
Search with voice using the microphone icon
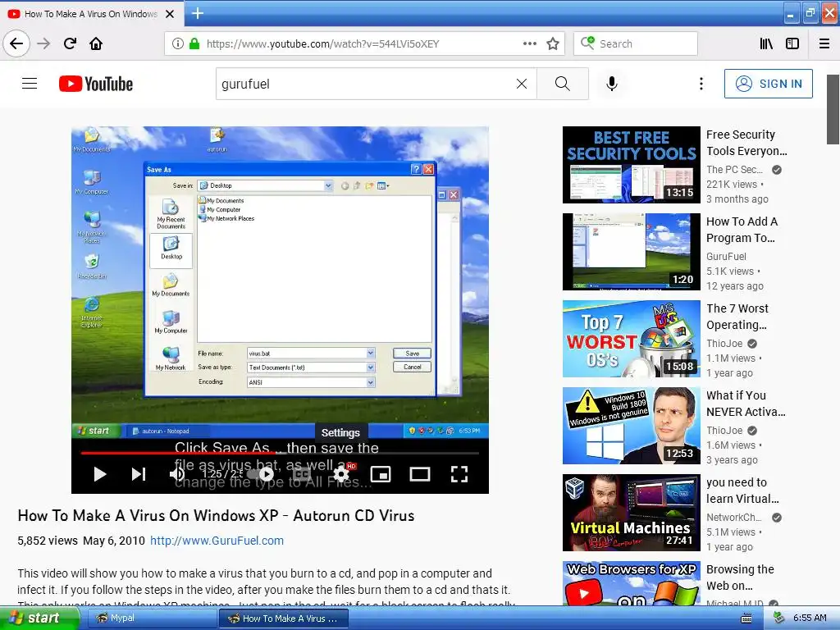pyautogui.click(x=612, y=84)
